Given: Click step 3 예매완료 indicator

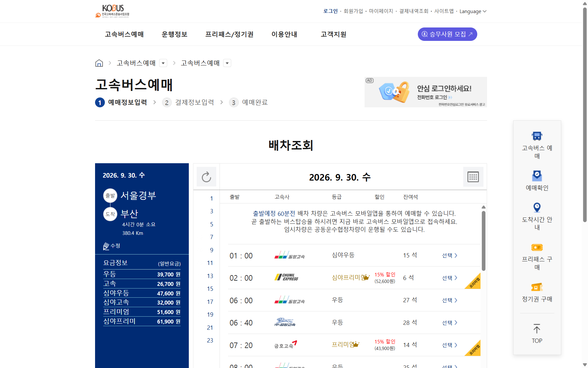Looking at the screenshot, I should click(249, 102).
